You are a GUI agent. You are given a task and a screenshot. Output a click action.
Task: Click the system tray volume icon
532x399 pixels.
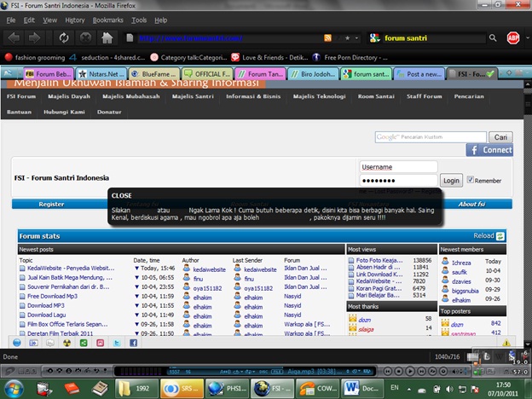449,389
